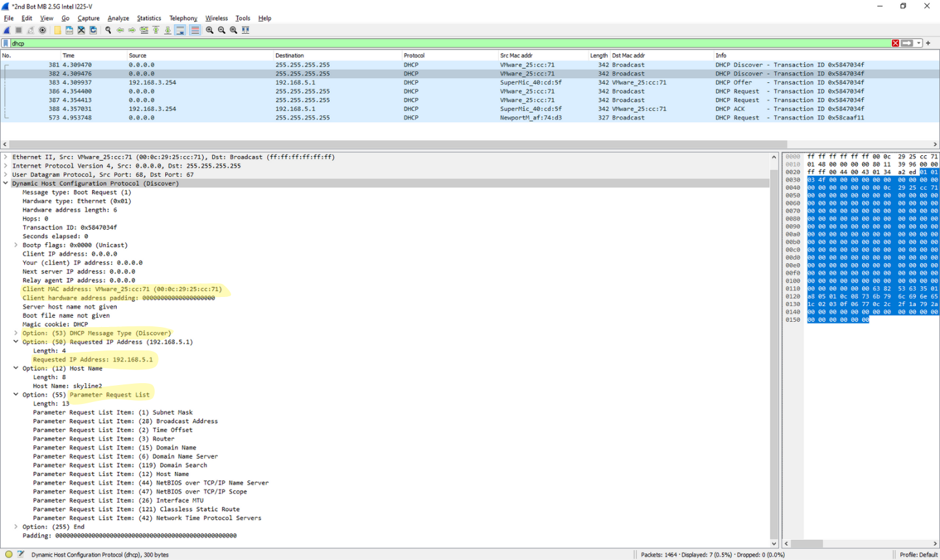Click the filter bookmark ribbon icon
The image size is (940, 560).
(x=6, y=43)
